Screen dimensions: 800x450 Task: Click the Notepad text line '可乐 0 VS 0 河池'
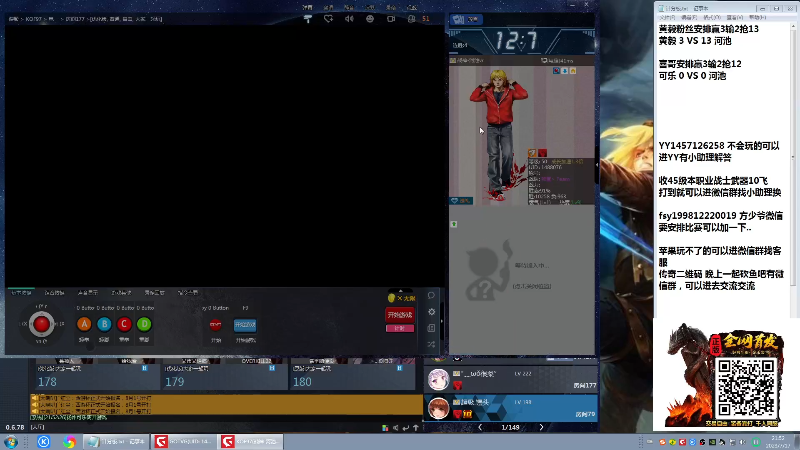click(x=692, y=76)
